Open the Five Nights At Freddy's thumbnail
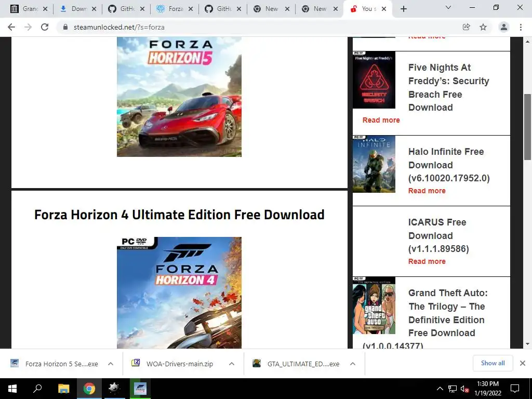 [x=374, y=79]
